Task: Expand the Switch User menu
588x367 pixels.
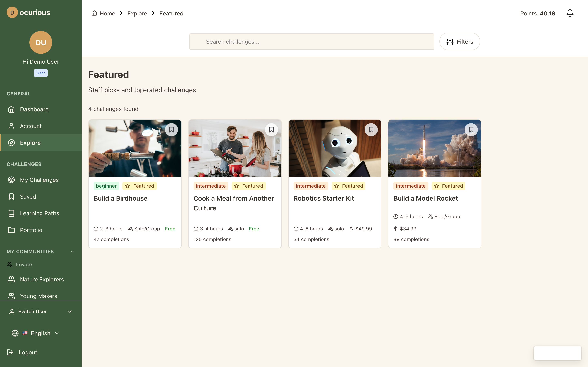Action: pos(70,311)
